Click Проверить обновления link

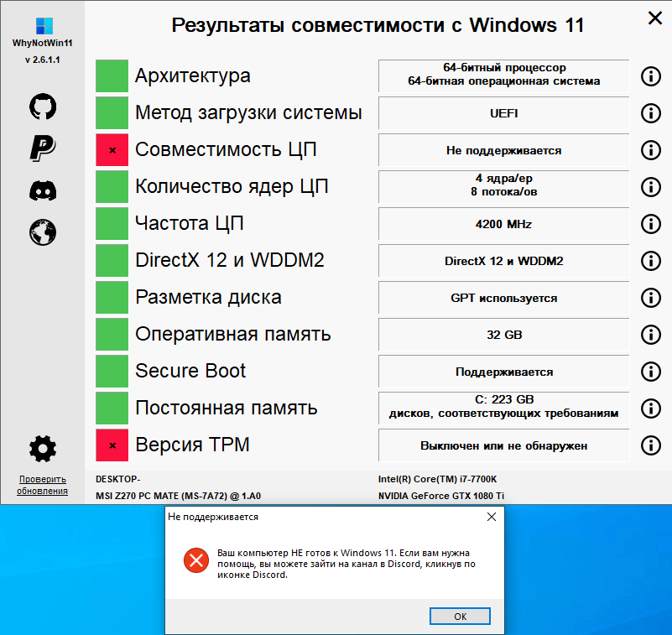point(43,485)
